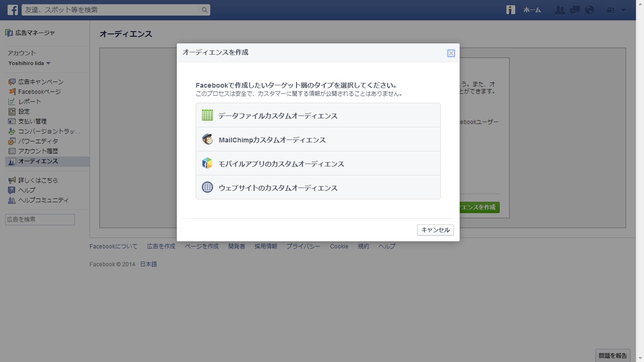Open 広告キャンペーン in the sidebar
This screenshot has height=362, width=644.
click(41, 82)
